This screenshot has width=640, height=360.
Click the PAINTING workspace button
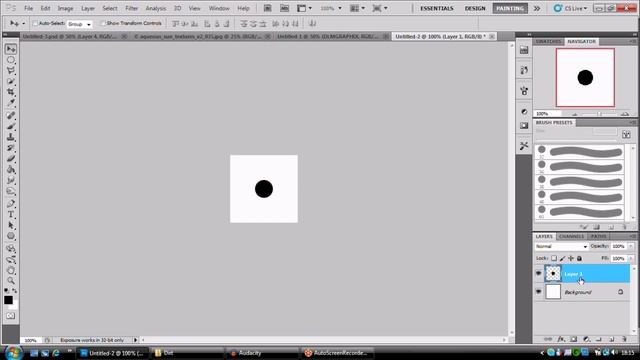point(510,8)
